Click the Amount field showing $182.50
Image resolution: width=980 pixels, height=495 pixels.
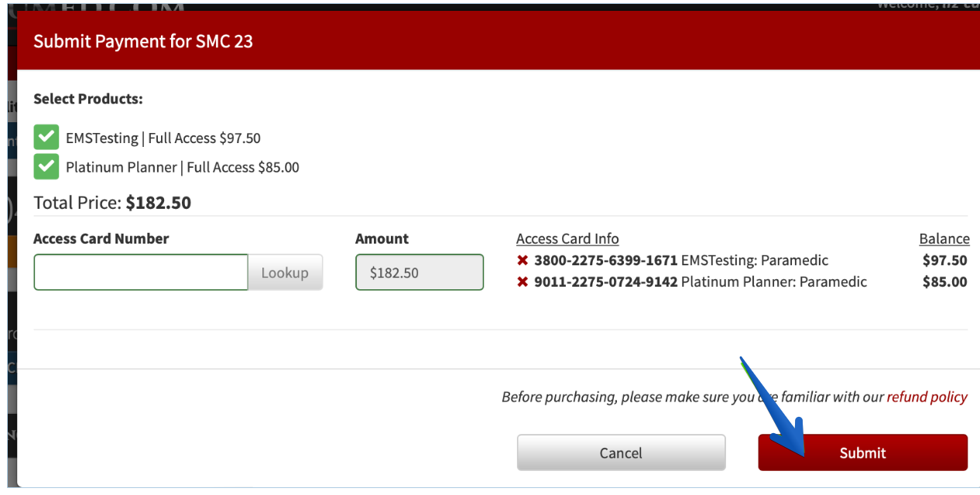[x=420, y=272]
